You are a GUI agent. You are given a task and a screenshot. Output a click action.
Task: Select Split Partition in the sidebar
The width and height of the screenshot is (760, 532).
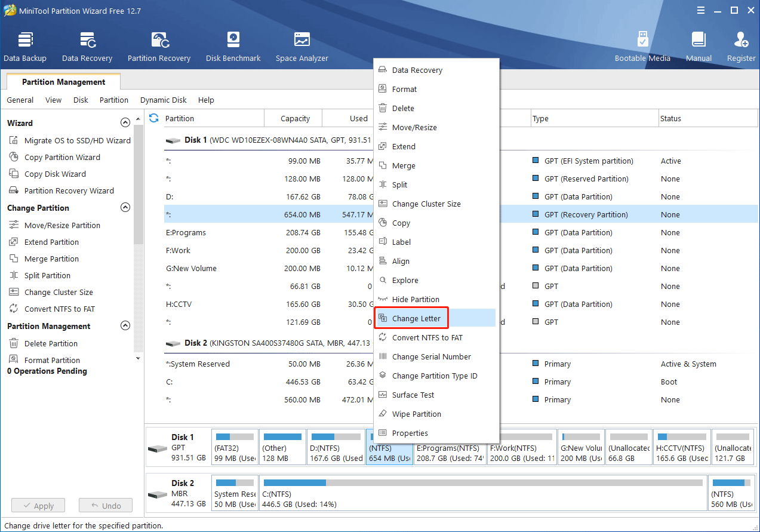tap(39, 275)
